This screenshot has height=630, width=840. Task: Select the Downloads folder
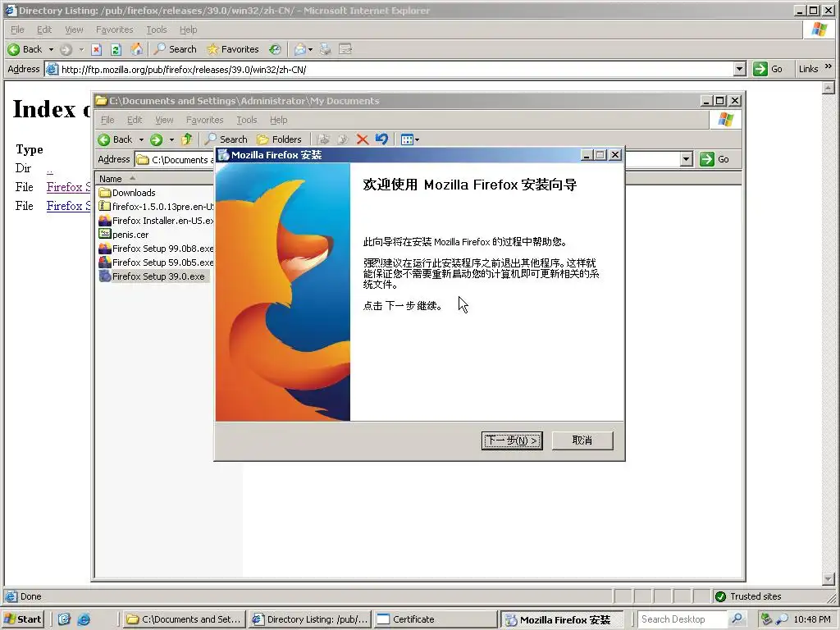click(x=127, y=193)
